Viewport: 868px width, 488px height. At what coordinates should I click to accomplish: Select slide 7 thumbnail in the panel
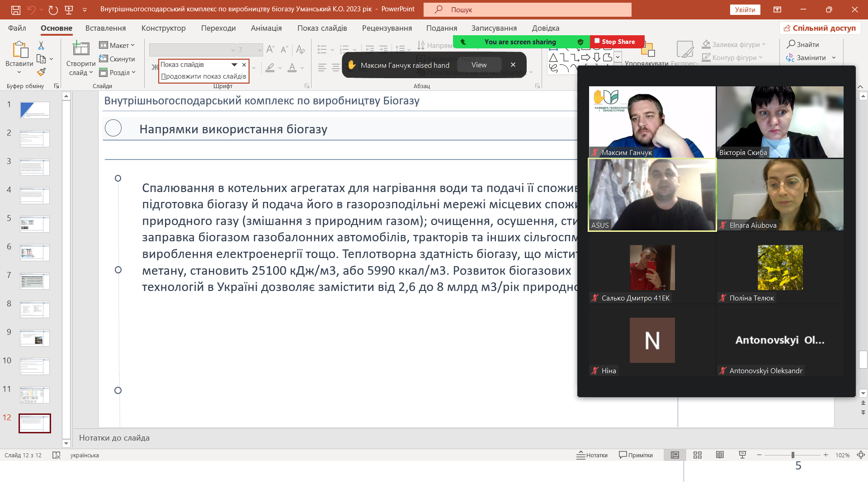click(34, 281)
